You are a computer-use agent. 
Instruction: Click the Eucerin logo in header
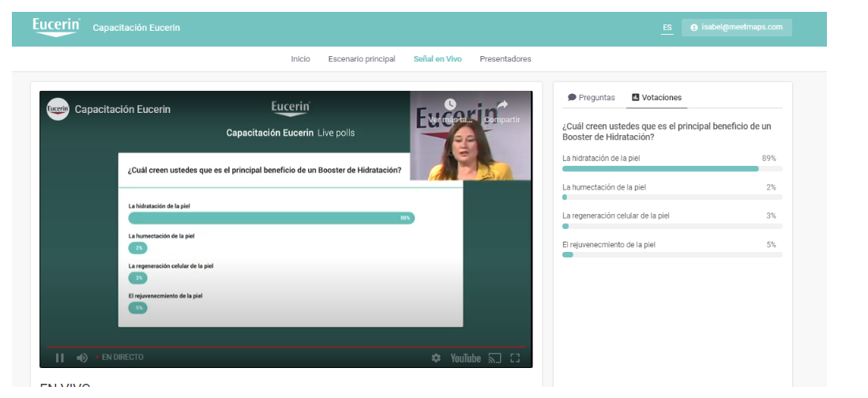click(56, 27)
